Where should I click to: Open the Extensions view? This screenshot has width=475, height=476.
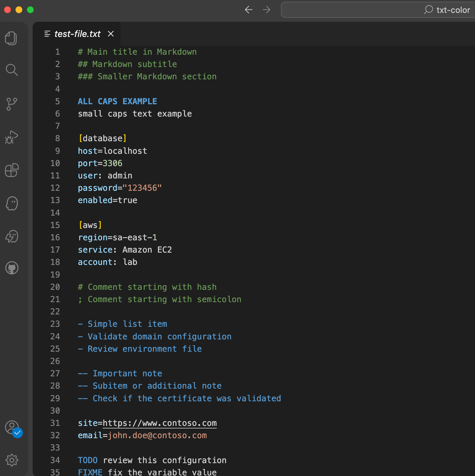(11, 170)
